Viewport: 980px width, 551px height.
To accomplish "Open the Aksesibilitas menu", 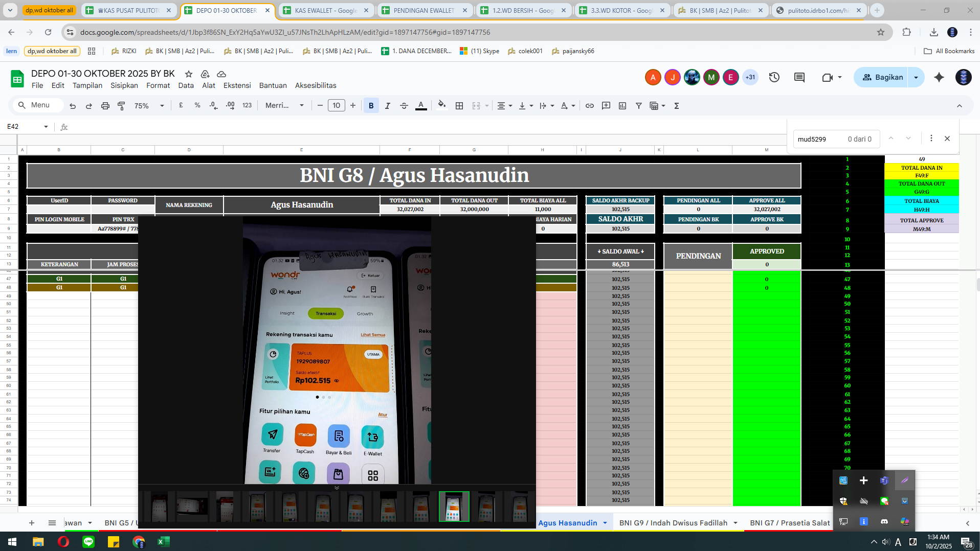I will [316, 85].
